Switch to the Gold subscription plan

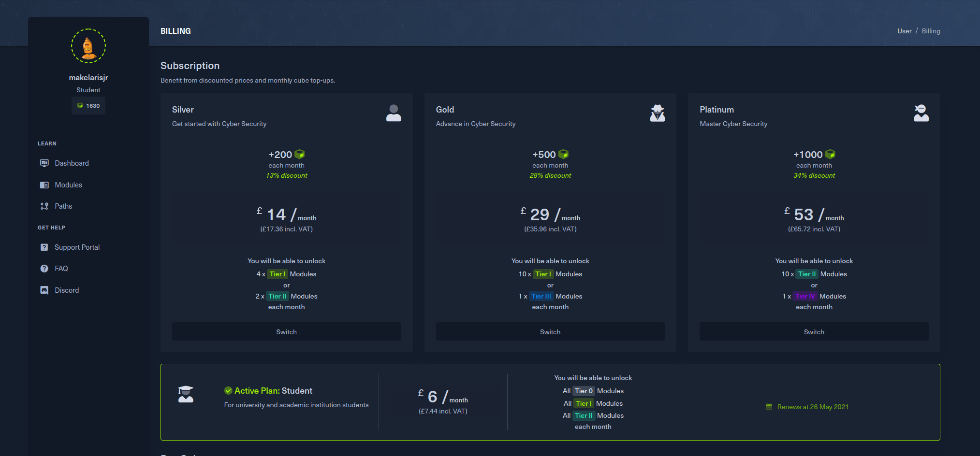pos(550,332)
